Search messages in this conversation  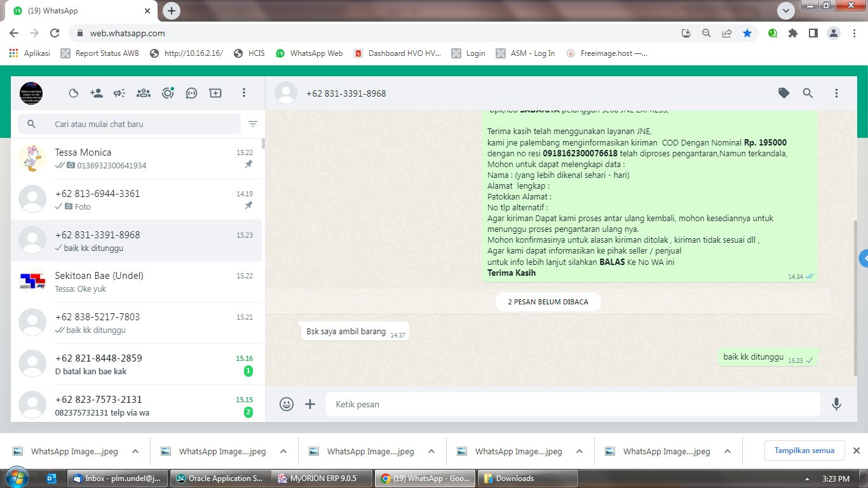808,93
